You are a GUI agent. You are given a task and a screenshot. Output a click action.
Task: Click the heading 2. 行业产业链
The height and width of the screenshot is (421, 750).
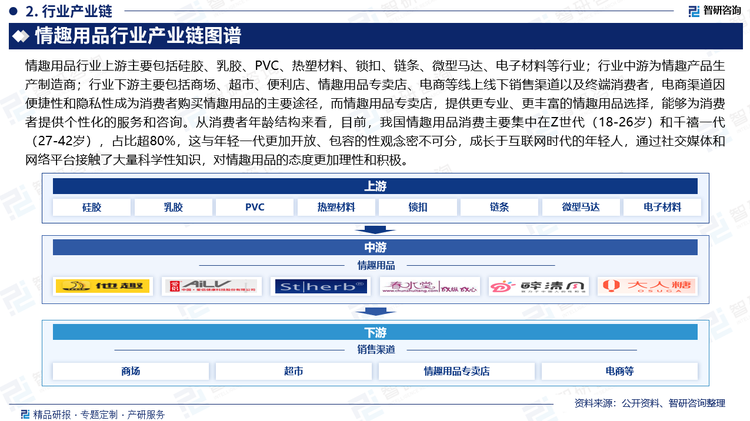pyautogui.click(x=69, y=11)
